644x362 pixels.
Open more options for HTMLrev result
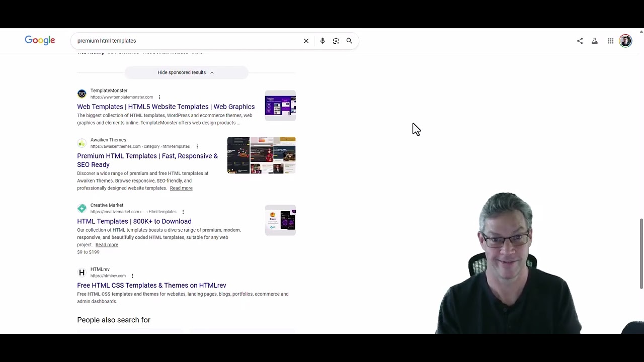(x=132, y=276)
